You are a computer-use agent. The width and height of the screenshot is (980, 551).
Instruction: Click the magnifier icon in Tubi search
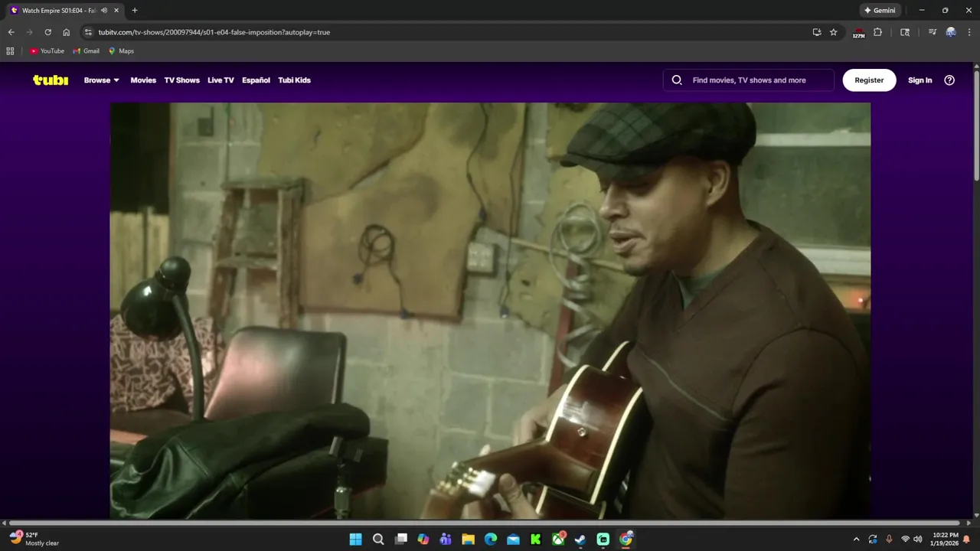click(677, 80)
